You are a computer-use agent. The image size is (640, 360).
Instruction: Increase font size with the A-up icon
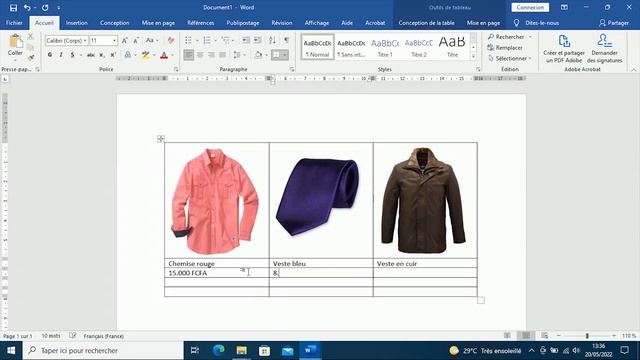(124, 40)
